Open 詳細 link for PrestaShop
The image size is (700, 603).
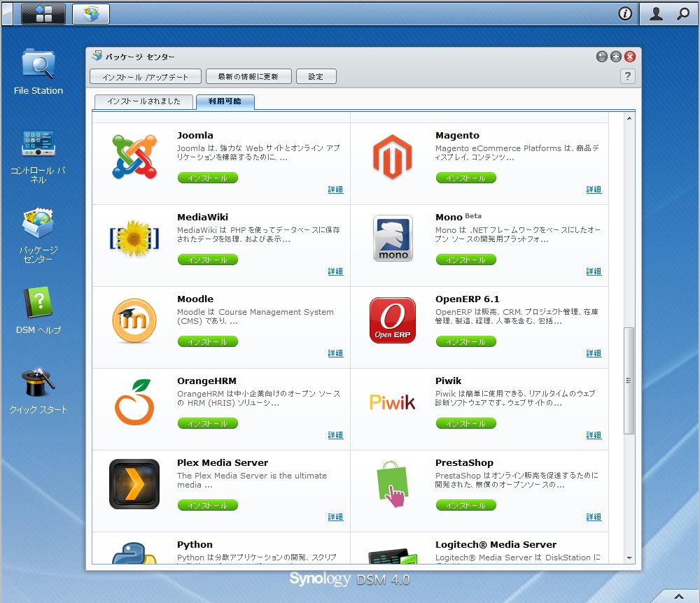(x=594, y=517)
